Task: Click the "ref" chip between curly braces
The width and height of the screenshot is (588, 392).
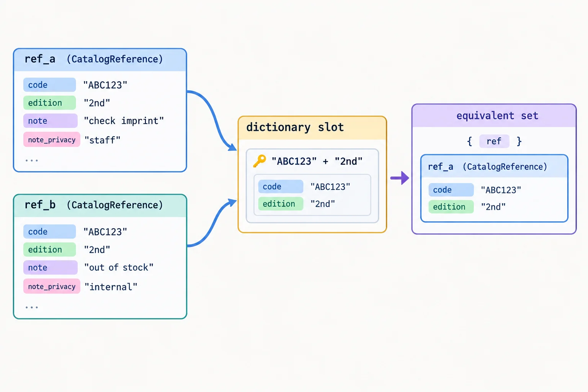Action: tap(494, 141)
